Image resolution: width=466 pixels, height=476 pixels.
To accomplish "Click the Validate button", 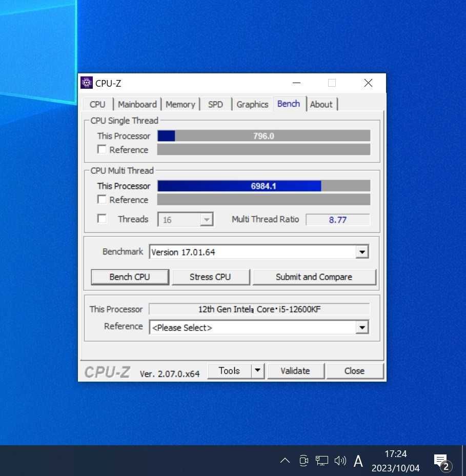I will point(295,371).
